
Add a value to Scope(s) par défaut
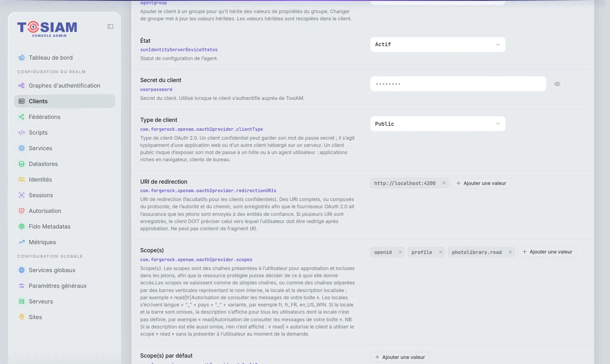point(400,357)
